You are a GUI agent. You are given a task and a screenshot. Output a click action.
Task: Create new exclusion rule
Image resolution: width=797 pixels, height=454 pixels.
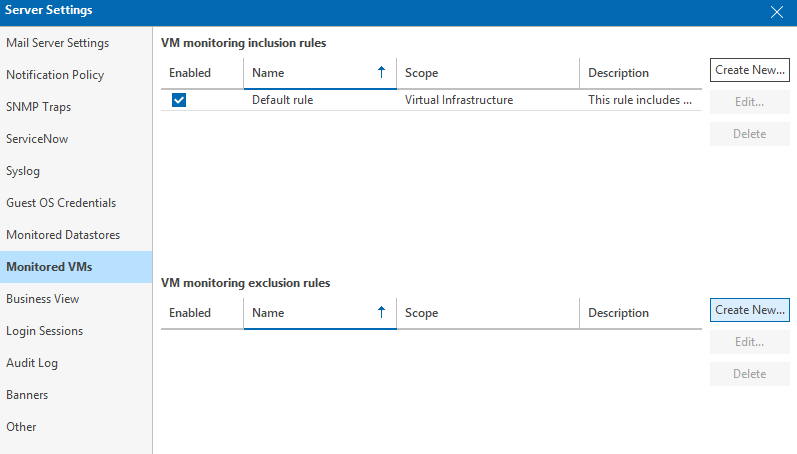pyautogui.click(x=750, y=310)
